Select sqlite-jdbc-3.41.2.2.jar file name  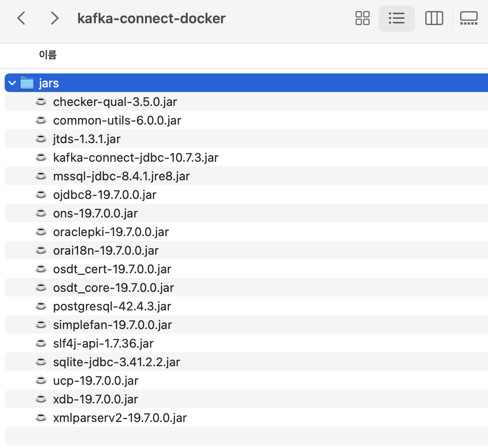pos(116,362)
